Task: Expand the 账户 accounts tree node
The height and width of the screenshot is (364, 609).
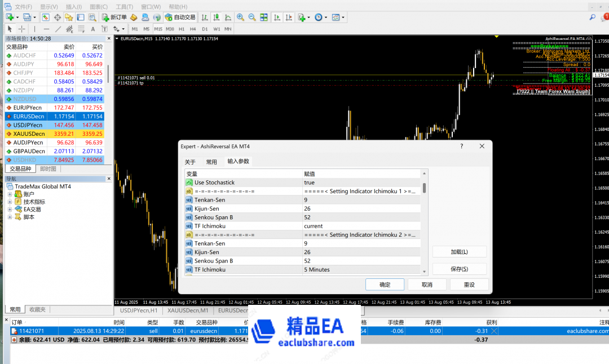Action: [10, 194]
